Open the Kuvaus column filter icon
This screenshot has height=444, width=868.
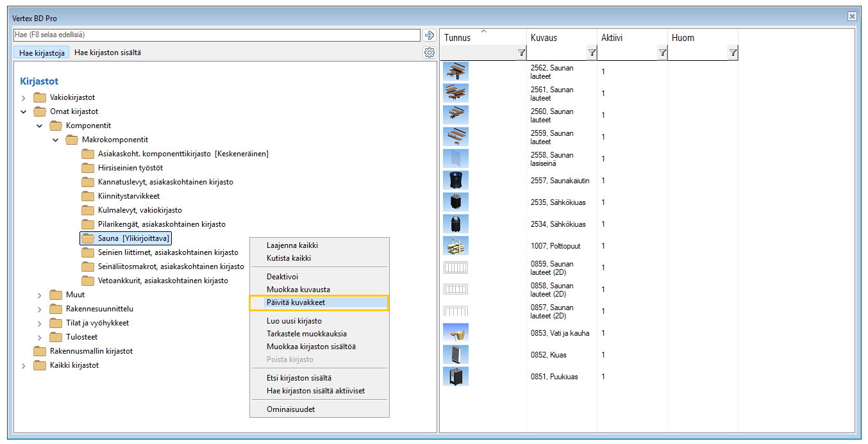point(592,53)
